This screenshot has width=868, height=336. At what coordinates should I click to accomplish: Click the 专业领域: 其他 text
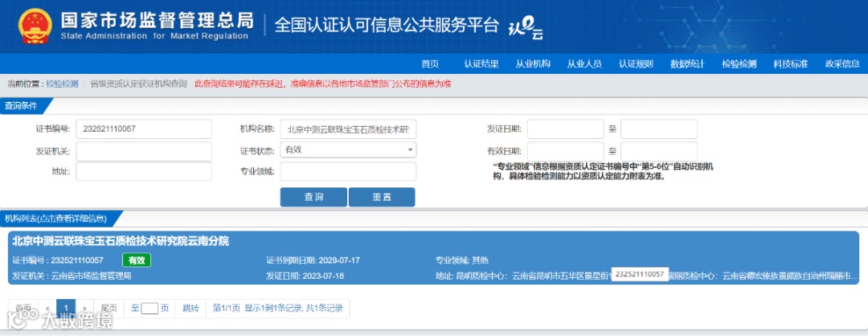[x=462, y=260]
